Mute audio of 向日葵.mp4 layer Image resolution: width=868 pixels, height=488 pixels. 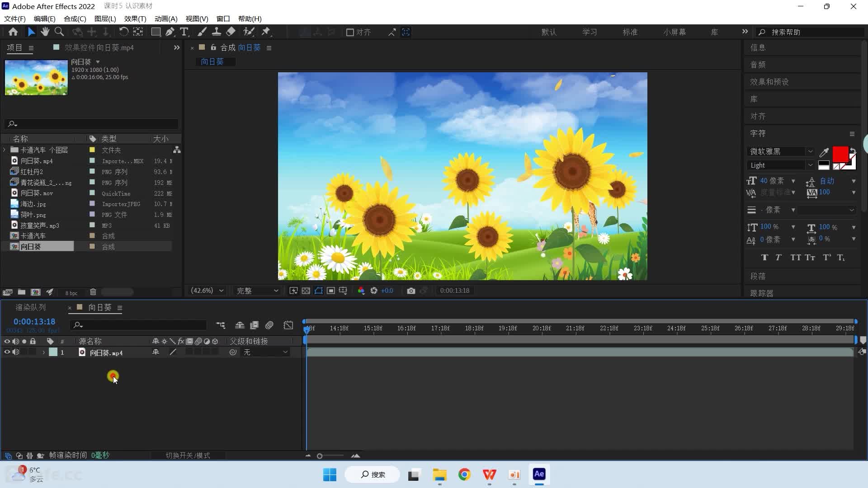click(x=16, y=352)
